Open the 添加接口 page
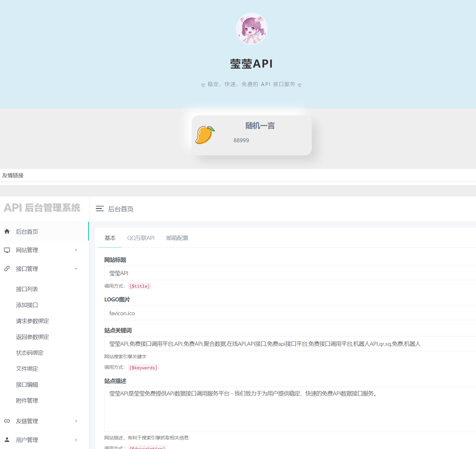Screen dimensions: 476x449 (27, 305)
